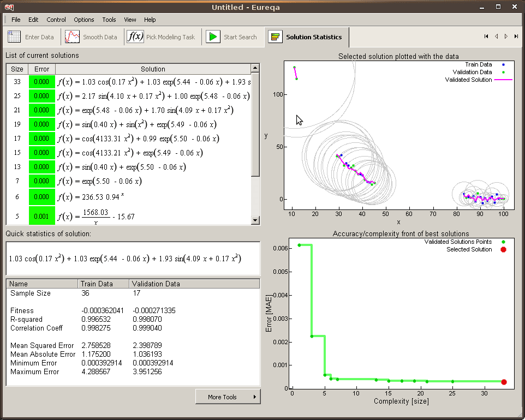Image resolution: width=525 pixels, height=420 pixels.
Task: Click the Minimum Error label
Action: [33, 363]
